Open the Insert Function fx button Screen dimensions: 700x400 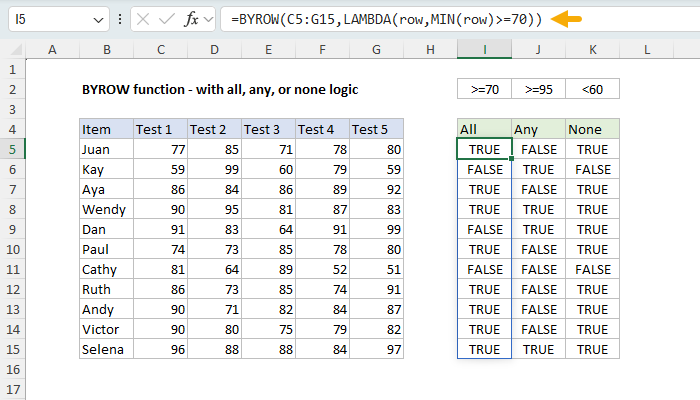pyautogui.click(x=192, y=19)
